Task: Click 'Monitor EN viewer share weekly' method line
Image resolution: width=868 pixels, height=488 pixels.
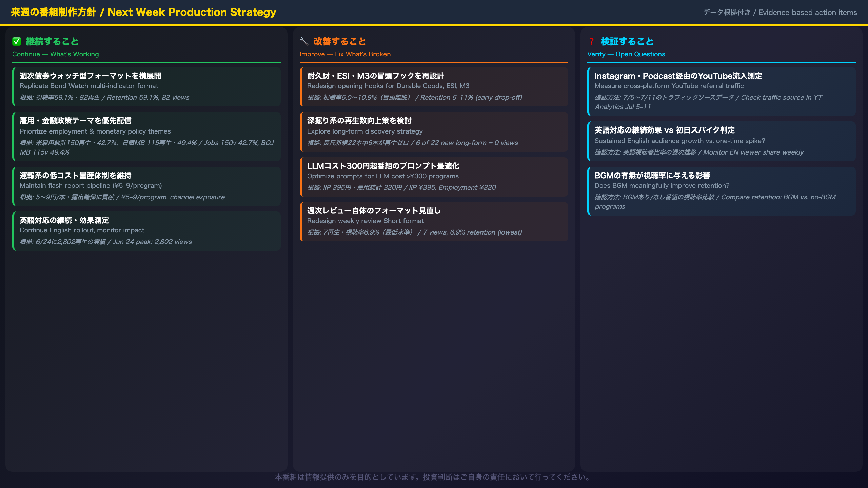Action: [x=699, y=152]
